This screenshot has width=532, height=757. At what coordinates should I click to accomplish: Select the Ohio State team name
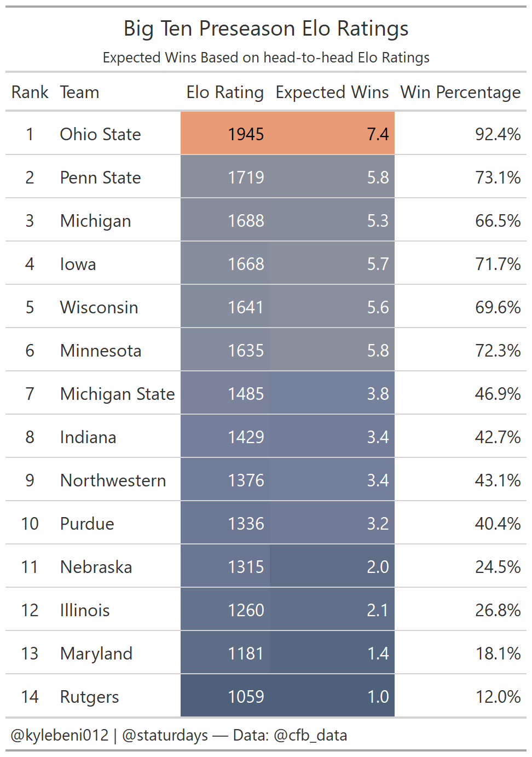coord(100,134)
